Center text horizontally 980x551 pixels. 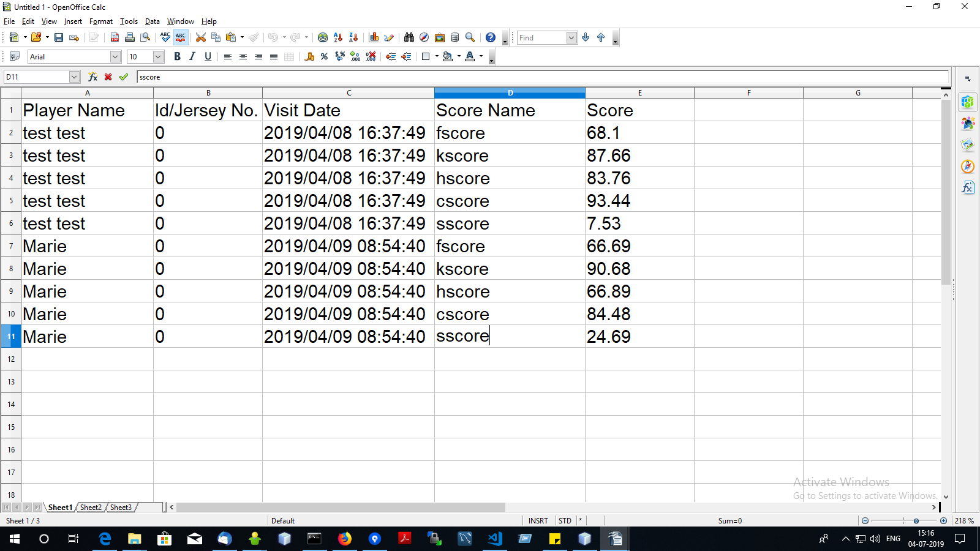pos(243,56)
